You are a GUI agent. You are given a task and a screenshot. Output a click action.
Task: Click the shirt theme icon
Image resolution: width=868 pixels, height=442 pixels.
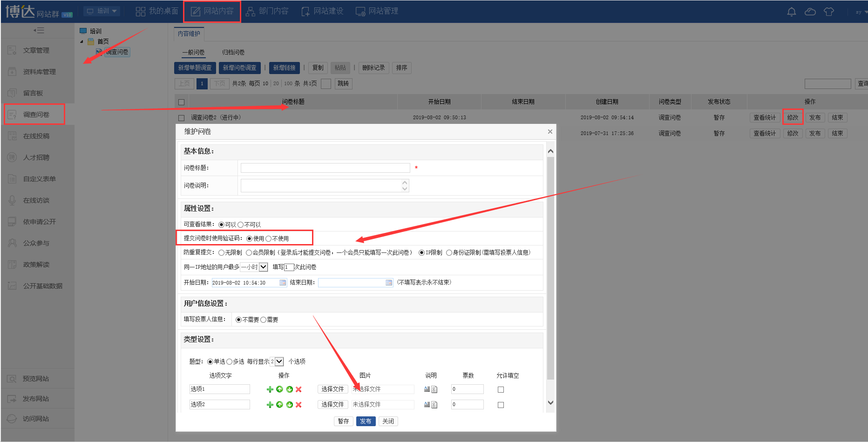tap(828, 12)
